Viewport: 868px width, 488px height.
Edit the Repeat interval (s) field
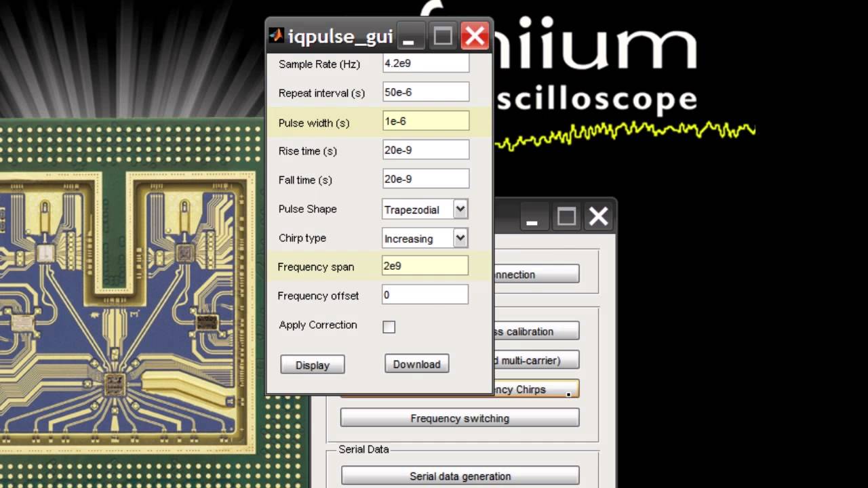[426, 92]
